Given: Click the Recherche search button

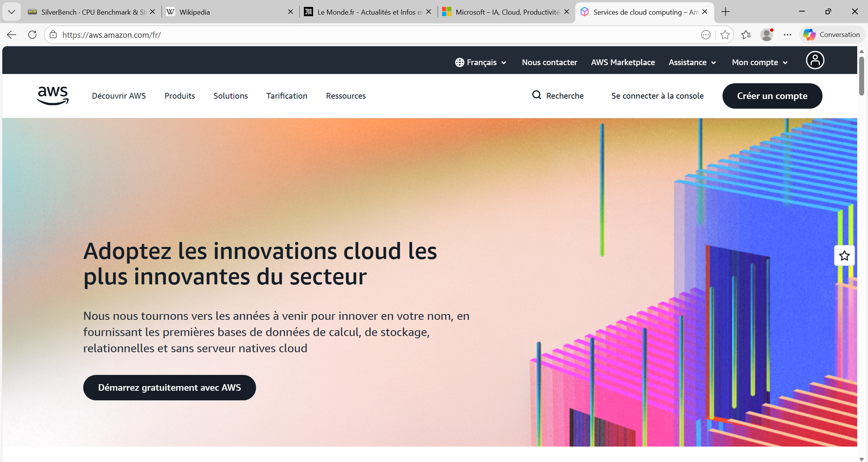Looking at the screenshot, I should [558, 96].
